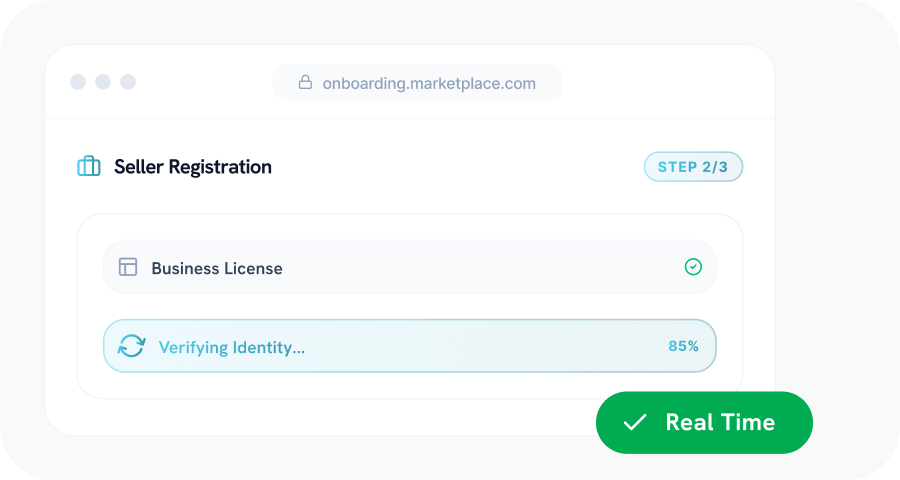Click the layout icon in Business License row
This screenshot has height=480, width=900.
tap(128, 267)
